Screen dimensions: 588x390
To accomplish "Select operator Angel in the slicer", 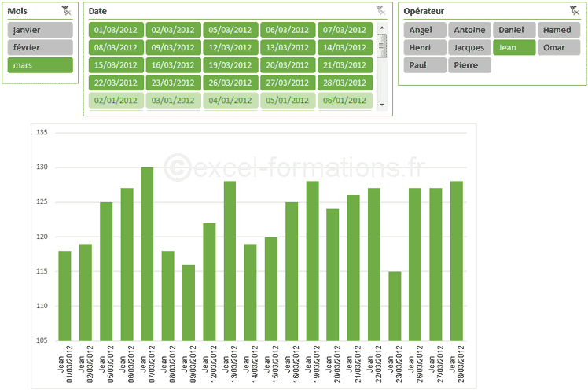I will tap(424, 30).
